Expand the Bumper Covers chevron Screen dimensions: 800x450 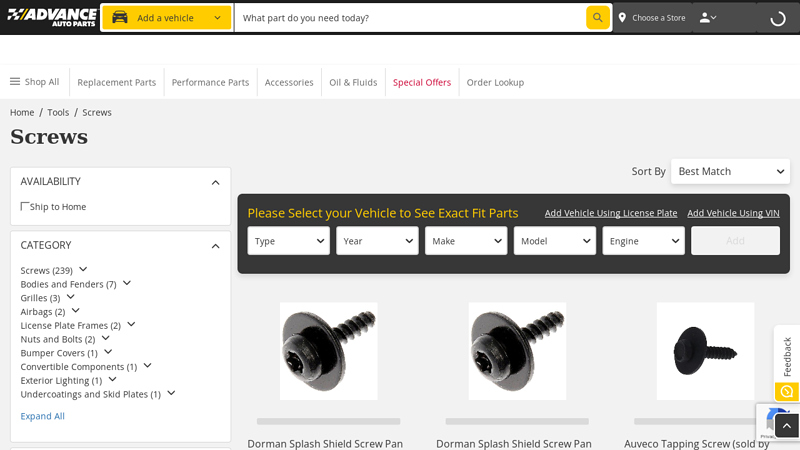(x=108, y=352)
